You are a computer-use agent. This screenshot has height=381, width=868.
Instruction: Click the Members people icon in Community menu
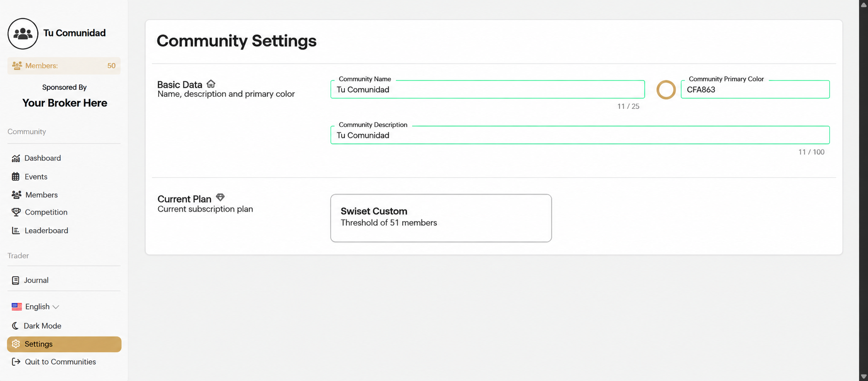click(x=17, y=195)
